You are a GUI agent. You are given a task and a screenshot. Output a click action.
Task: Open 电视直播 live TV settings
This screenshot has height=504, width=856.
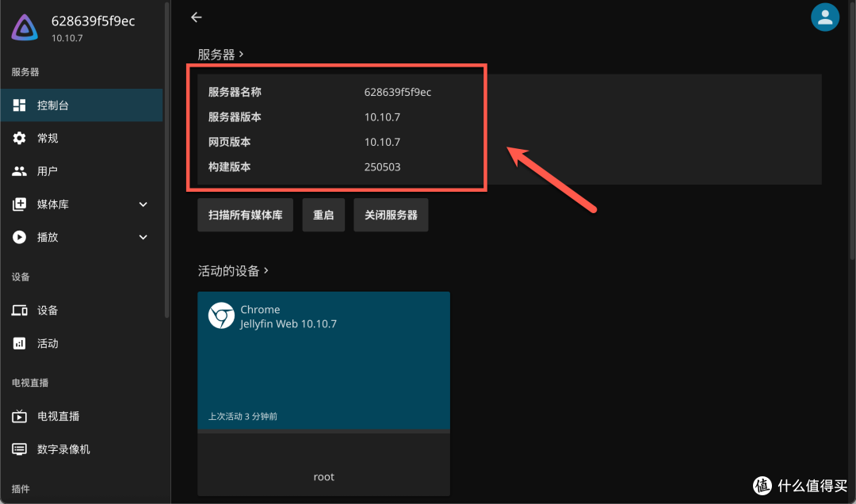pyautogui.click(x=82, y=416)
